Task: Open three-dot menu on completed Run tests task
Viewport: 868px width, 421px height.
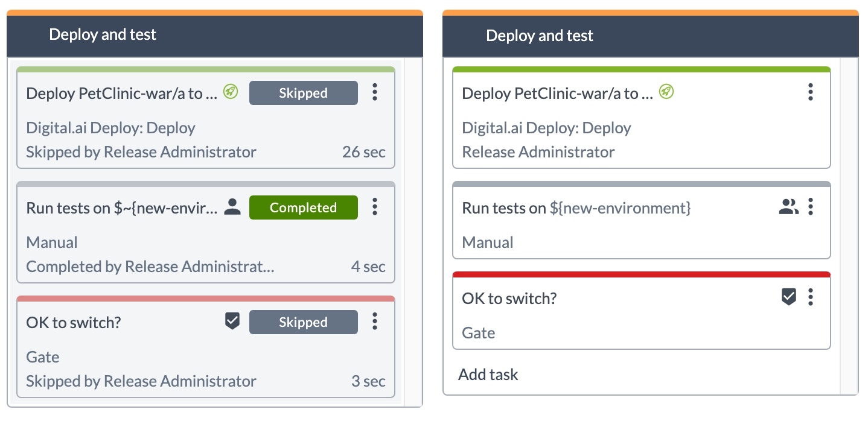Action: click(375, 207)
